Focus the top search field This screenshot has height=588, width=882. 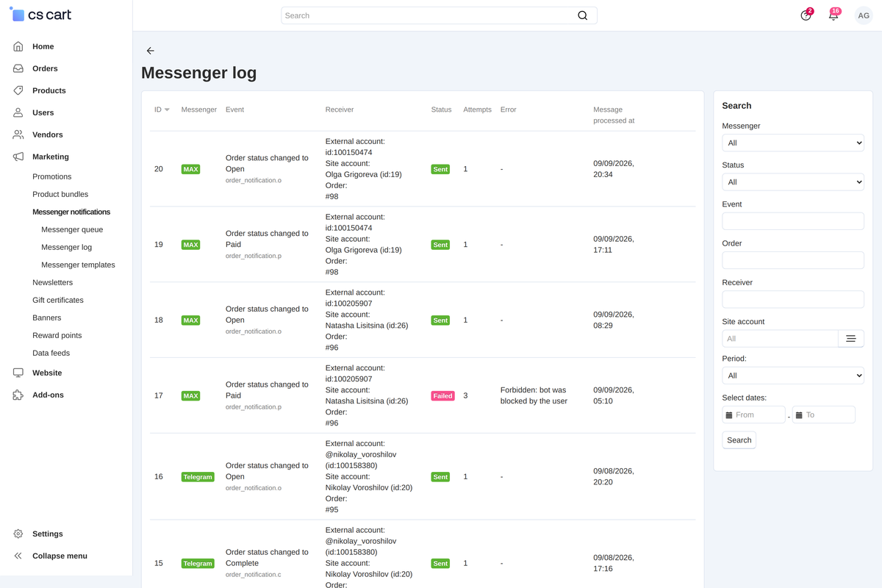(439, 15)
